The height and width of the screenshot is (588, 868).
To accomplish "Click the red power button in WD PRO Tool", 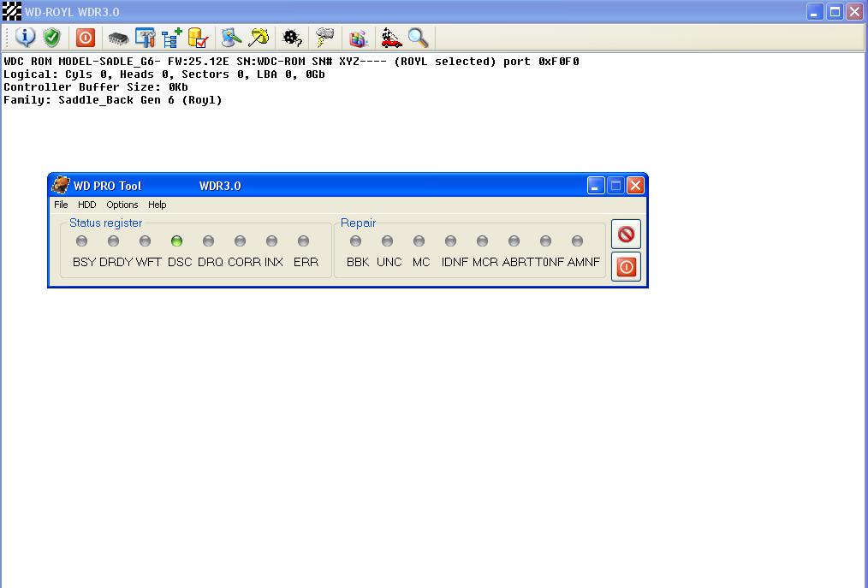I will pos(626,267).
